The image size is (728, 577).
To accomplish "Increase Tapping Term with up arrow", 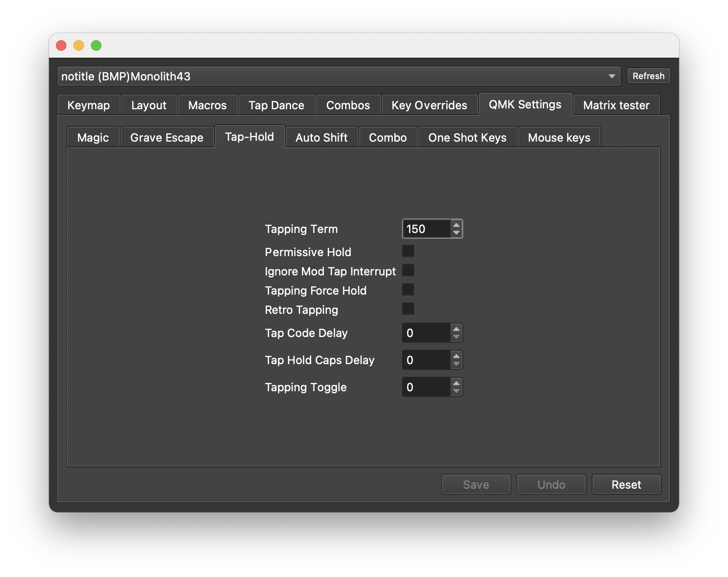I will coord(457,225).
